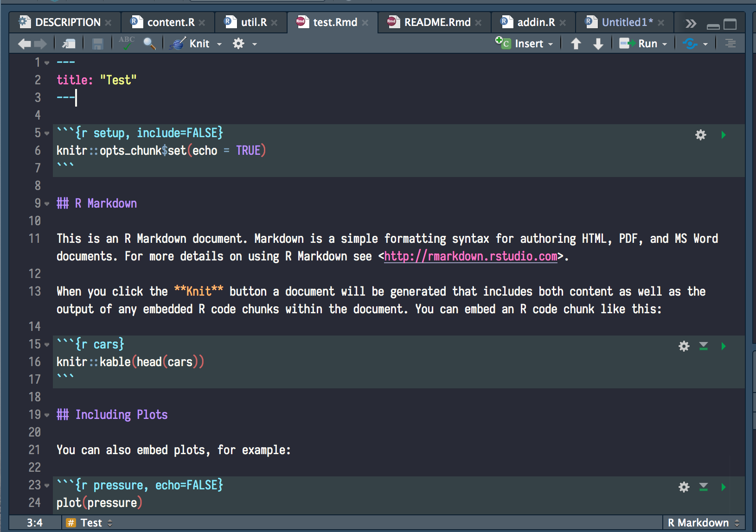Viewport: 756px width, 532px height.
Task: Open the setup chunk options gear
Action: coord(700,135)
